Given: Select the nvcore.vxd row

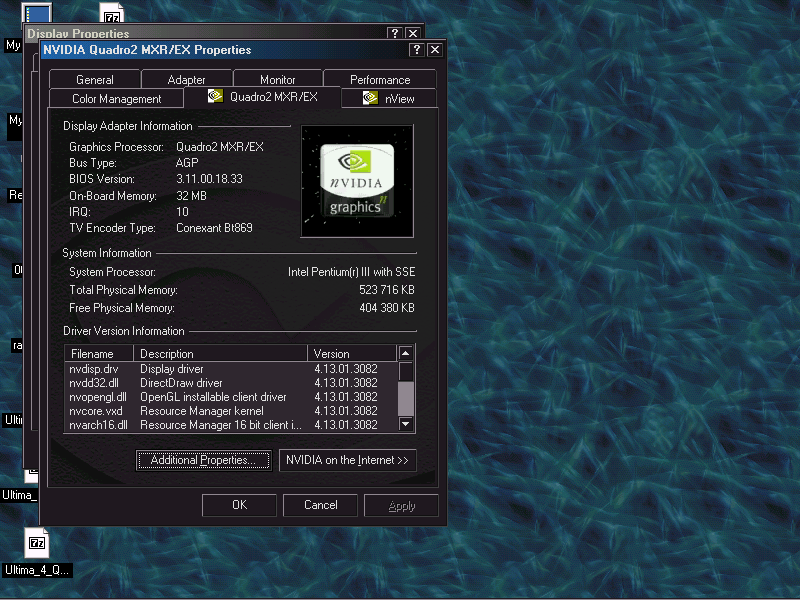Looking at the screenshot, I should [x=231, y=411].
